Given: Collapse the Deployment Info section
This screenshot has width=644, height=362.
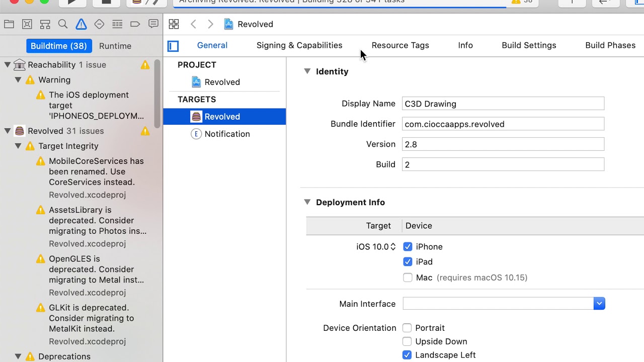Looking at the screenshot, I should [307, 202].
